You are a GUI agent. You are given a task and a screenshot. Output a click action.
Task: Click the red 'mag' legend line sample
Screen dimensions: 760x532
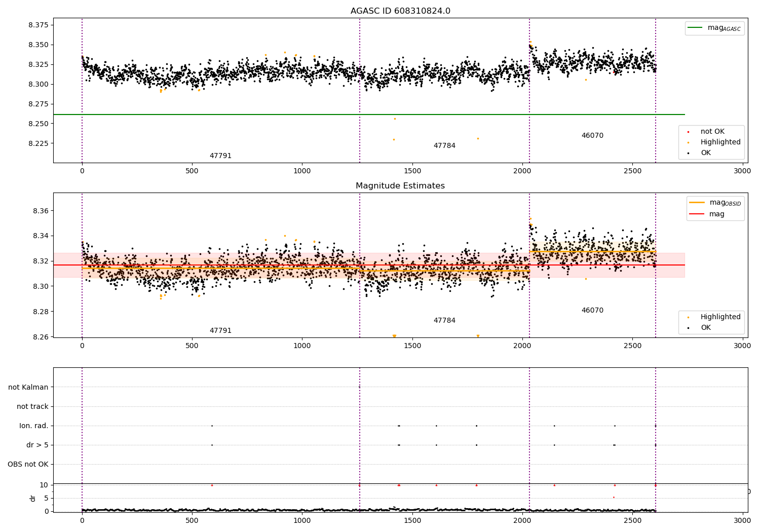tap(697, 214)
